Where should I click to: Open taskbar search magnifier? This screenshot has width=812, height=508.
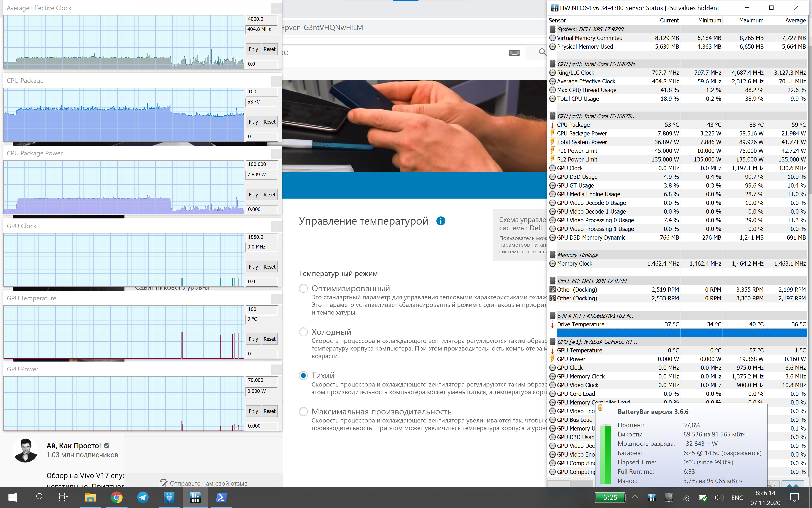38,497
